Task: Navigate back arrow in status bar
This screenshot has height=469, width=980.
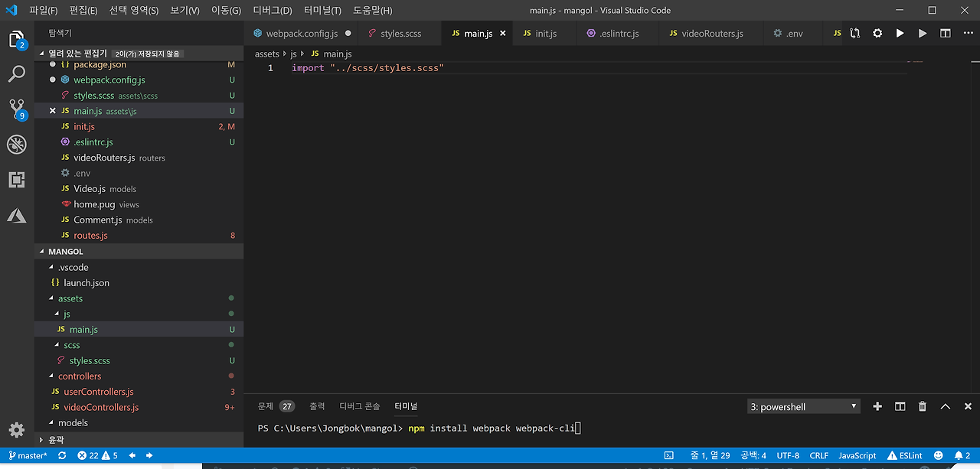Action: [132, 456]
